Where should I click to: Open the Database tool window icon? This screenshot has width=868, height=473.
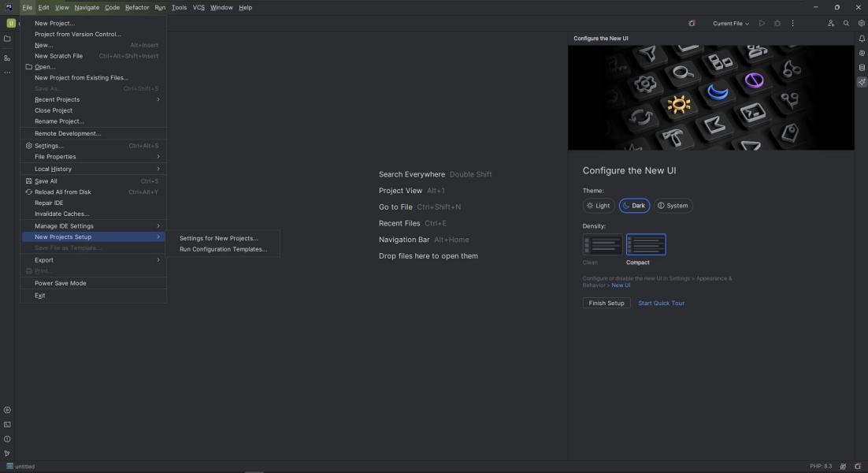point(862,68)
